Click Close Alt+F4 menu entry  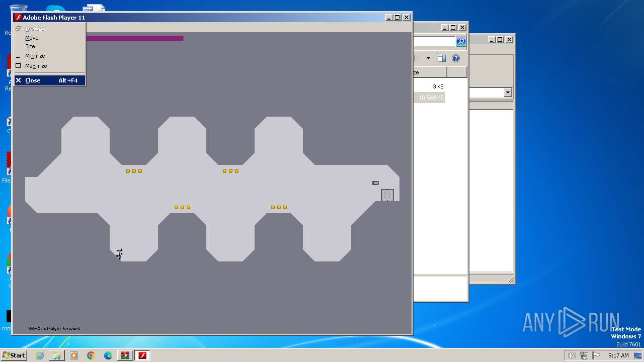tap(49, 80)
